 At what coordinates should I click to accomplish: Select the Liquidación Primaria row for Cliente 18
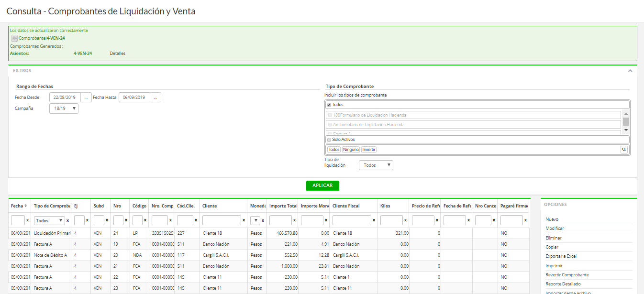[269, 233]
